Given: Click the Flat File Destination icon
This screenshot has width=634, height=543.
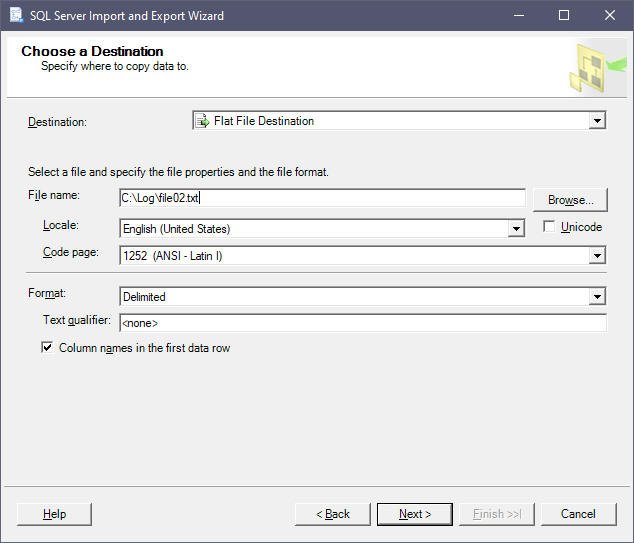Looking at the screenshot, I should pyautogui.click(x=202, y=121).
